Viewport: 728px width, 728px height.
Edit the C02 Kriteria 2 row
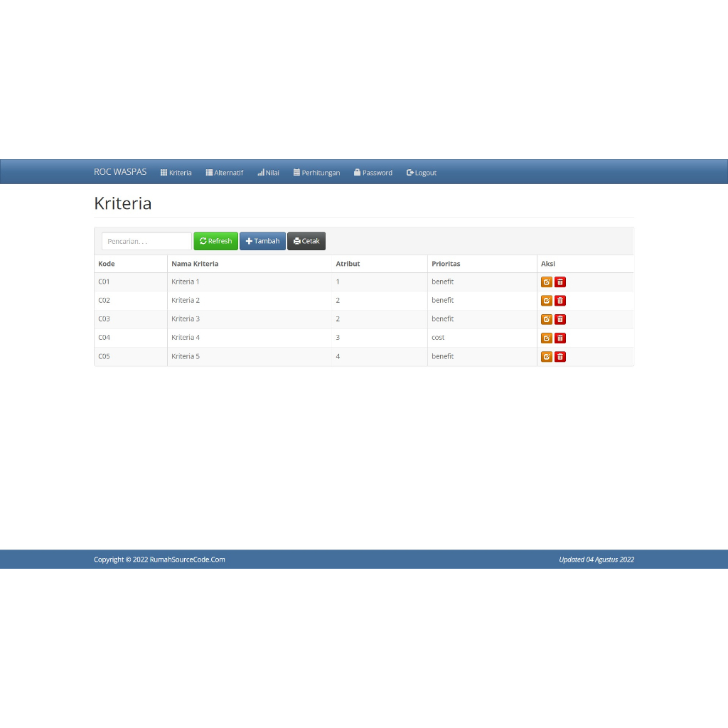pos(547,301)
